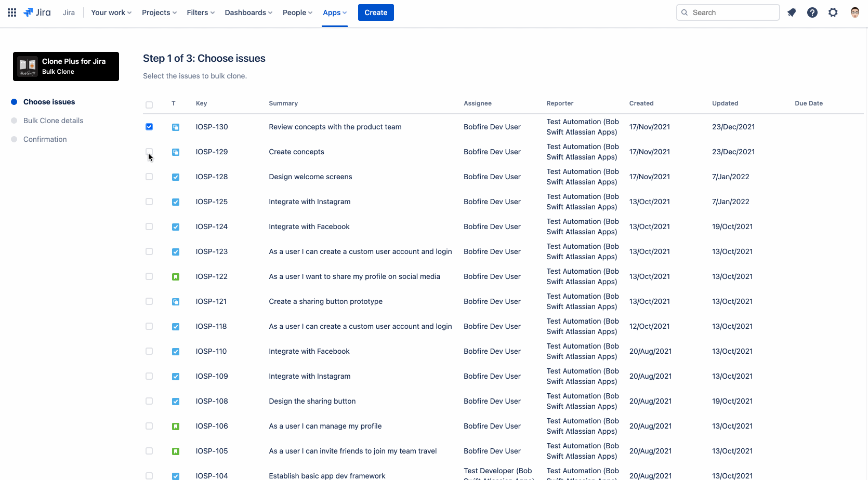
Task: Open the notifications icon
Action: coord(792,12)
